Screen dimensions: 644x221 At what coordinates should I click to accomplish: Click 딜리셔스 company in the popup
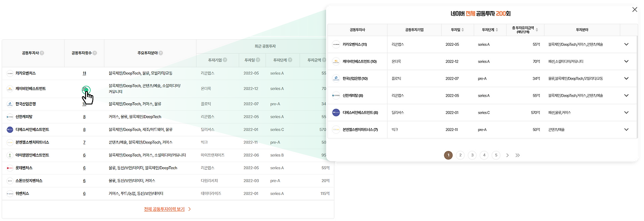[397, 113]
